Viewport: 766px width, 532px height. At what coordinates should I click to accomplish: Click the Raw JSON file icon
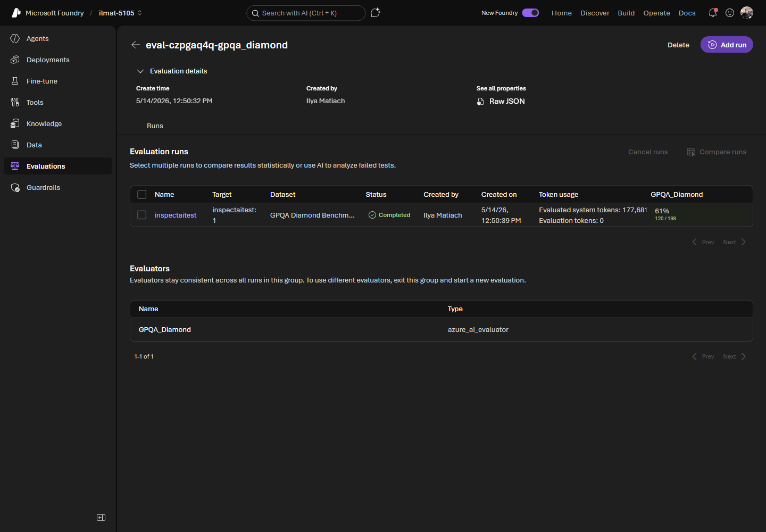pyautogui.click(x=480, y=102)
